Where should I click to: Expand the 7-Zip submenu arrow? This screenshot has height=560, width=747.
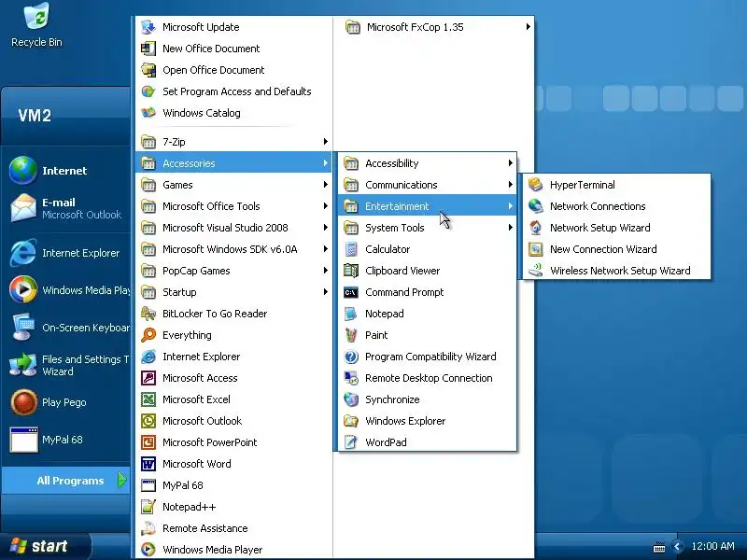pyautogui.click(x=325, y=142)
